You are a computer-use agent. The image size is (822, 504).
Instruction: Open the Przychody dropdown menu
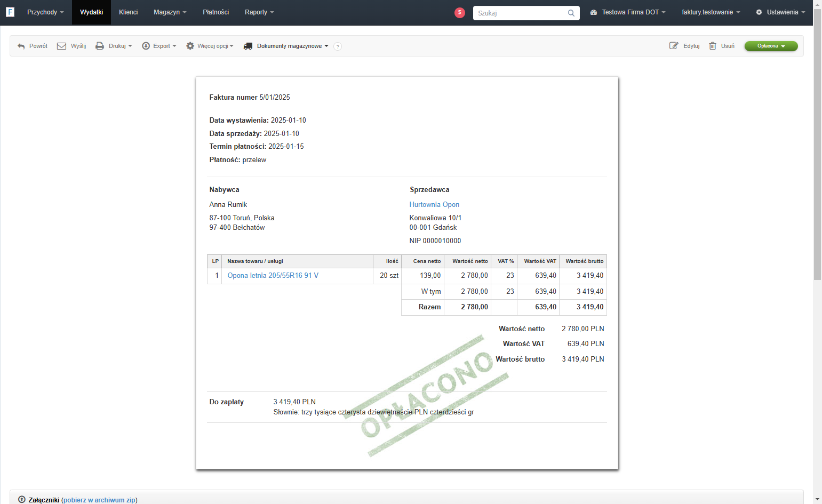45,12
